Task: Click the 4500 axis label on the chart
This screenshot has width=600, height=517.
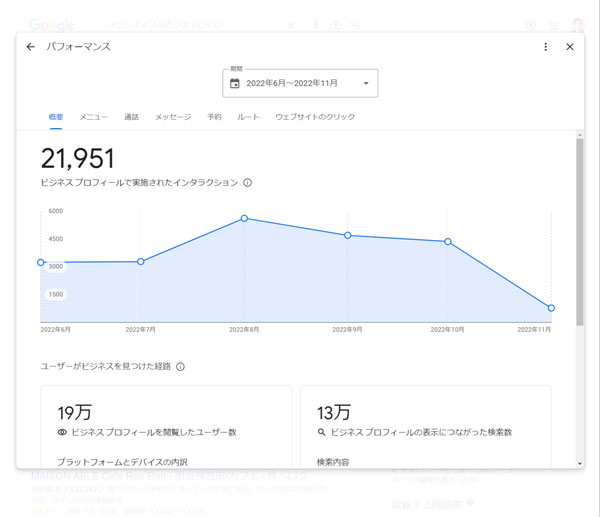Action: point(55,239)
